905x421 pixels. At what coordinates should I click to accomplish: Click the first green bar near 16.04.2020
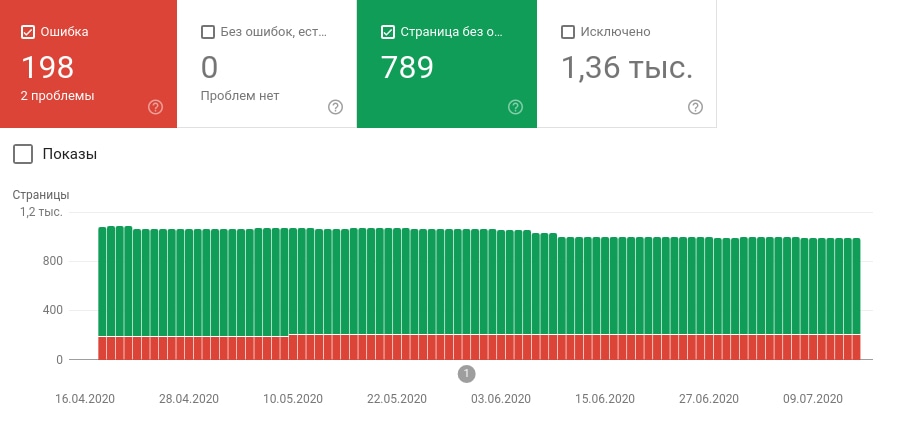click(x=102, y=281)
